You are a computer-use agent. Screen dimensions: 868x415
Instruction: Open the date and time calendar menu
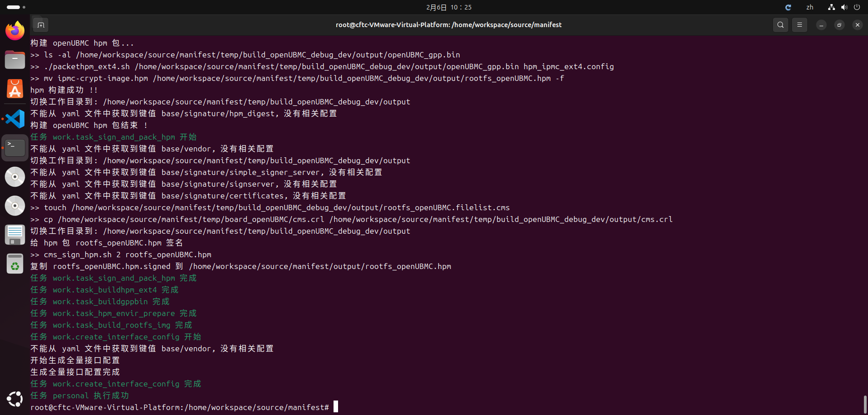click(x=448, y=7)
